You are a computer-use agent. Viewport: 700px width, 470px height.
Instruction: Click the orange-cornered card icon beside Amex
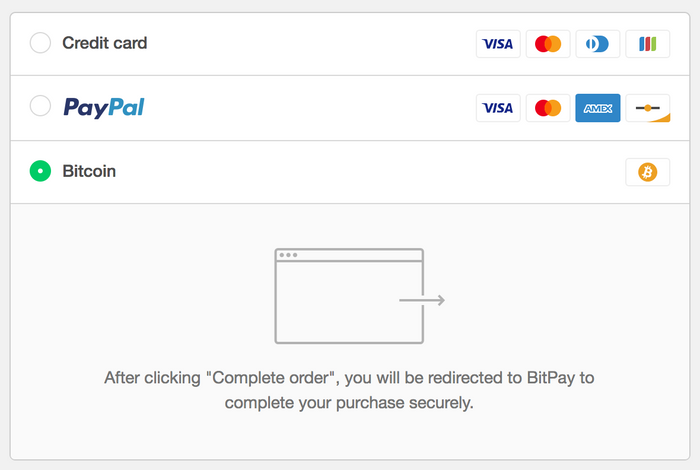click(x=648, y=108)
